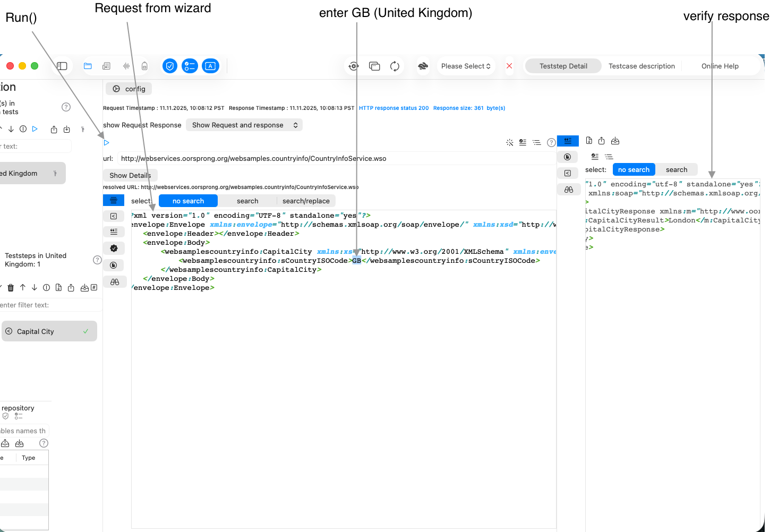Click the config button

(129, 89)
